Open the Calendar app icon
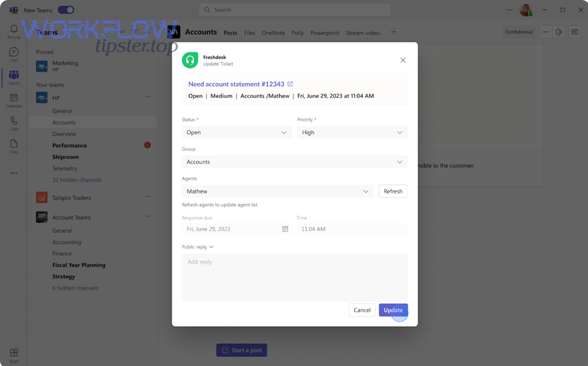The image size is (588, 366). click(14, 100)
